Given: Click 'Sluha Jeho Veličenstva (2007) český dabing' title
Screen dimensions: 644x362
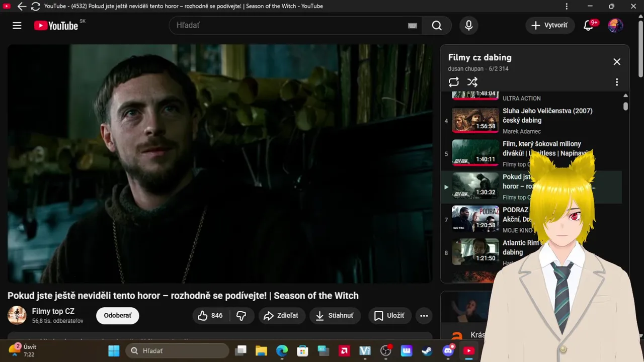Looking at the screenshot, I should pyautogui.click(x=547, y=116).
